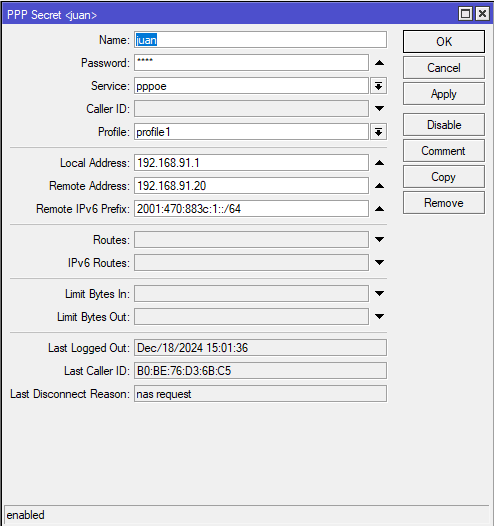Expand the IPv6 Routes field
This screenshot has height=526, width=494.
pyautogui.click(x=379, y=262)
